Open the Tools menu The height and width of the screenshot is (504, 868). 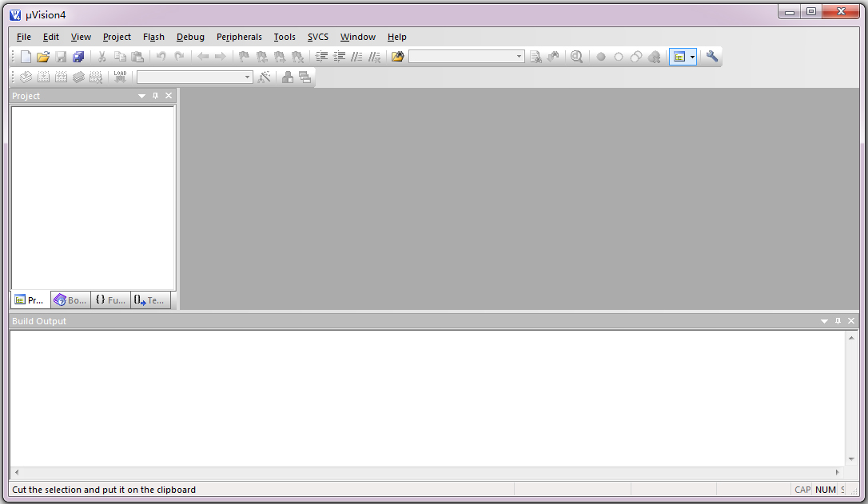click(x=285, y=37)
